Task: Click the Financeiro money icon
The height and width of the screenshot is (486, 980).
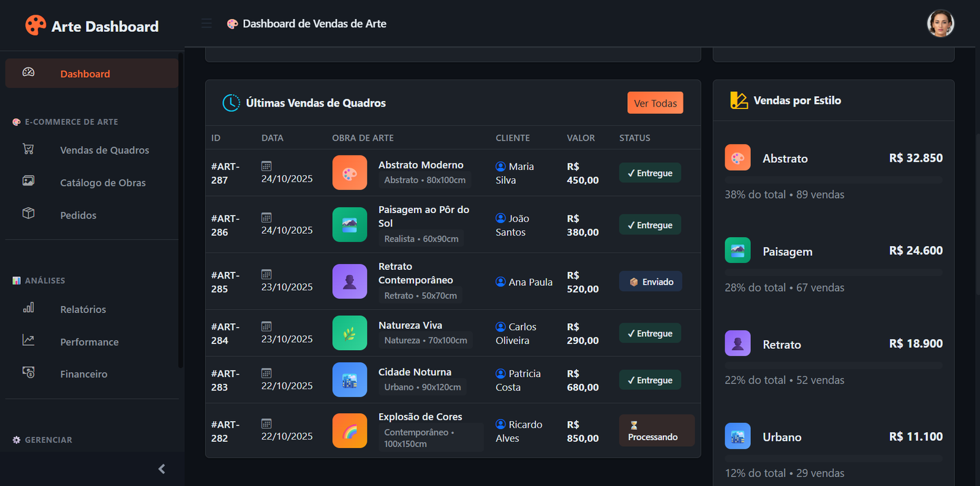Action: 28,372
